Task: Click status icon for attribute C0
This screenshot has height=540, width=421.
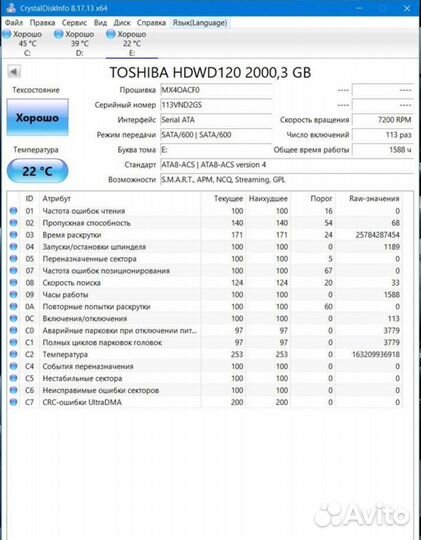Action: tap(13, 330)
